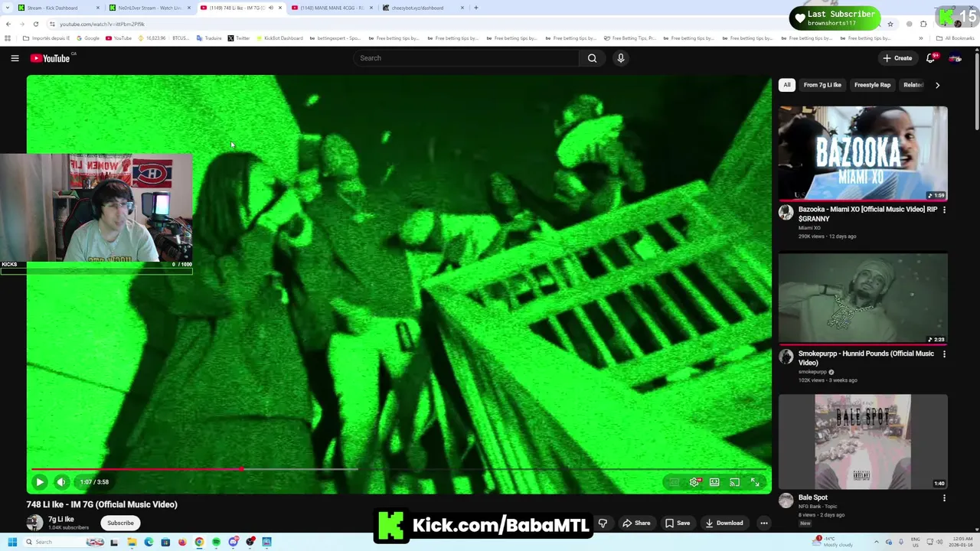
Task: Click the Bale Spot video title
Action: coord(813,497)
